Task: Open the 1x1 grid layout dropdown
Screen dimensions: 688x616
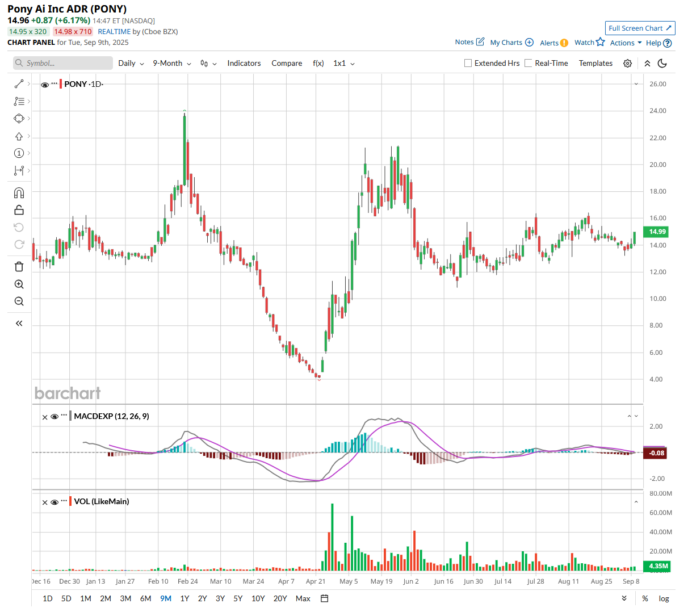Action: [344, 63]
